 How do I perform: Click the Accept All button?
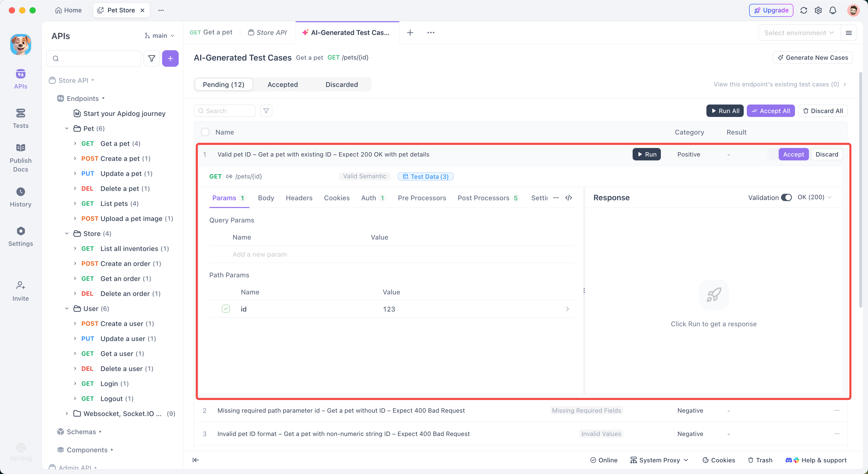point(770,111)
